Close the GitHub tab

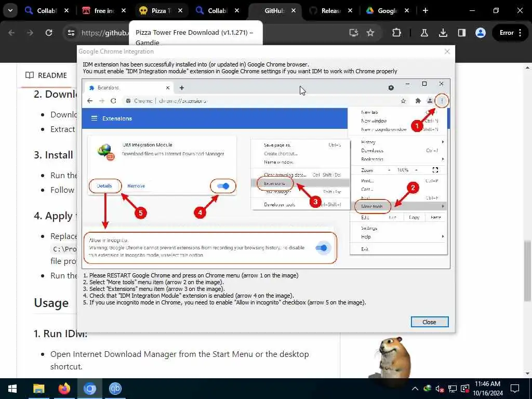pos(294,11)
